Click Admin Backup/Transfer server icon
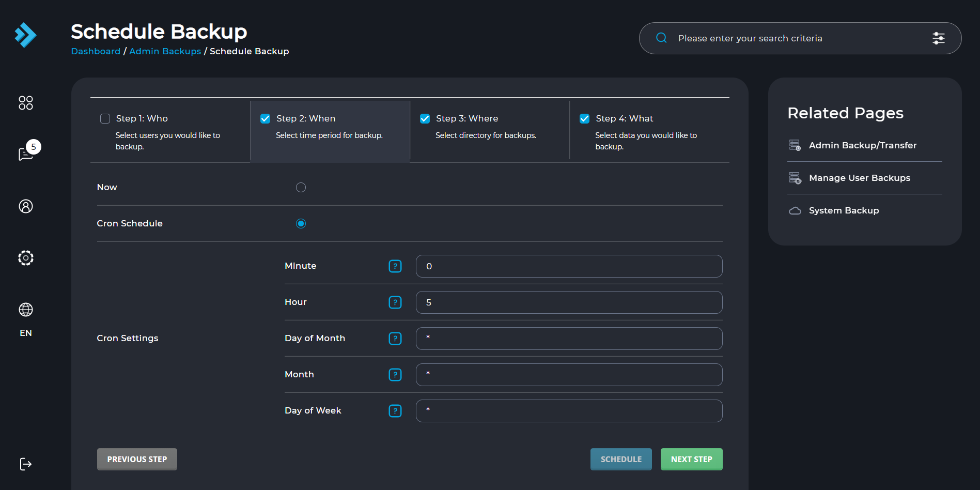This screenshot has width=980, height=490. pos(795,145)
